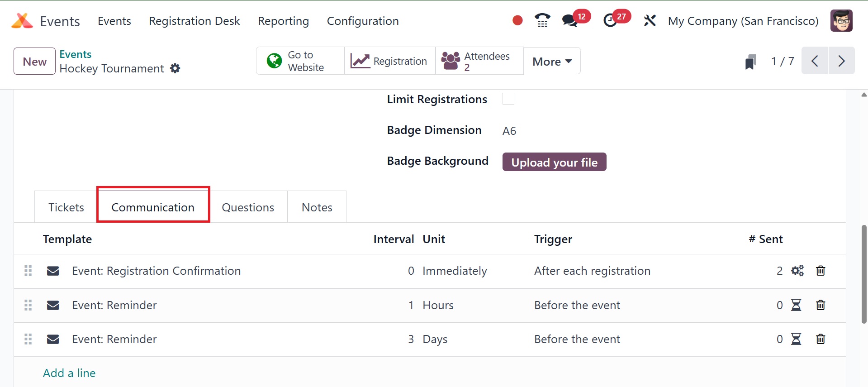Click the vertical scrollbar thumb

(x=863, y=274)
